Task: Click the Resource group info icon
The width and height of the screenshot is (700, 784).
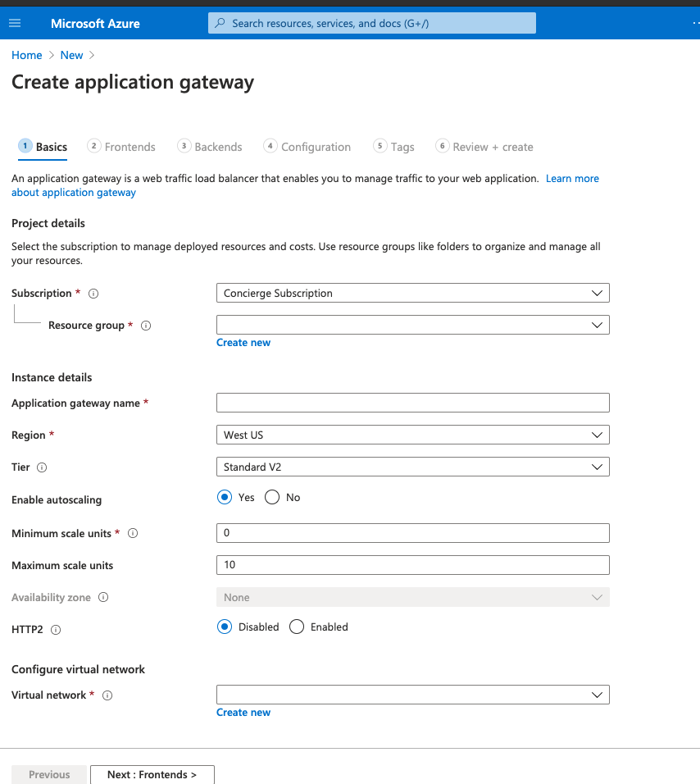Action: coord(146,325)
